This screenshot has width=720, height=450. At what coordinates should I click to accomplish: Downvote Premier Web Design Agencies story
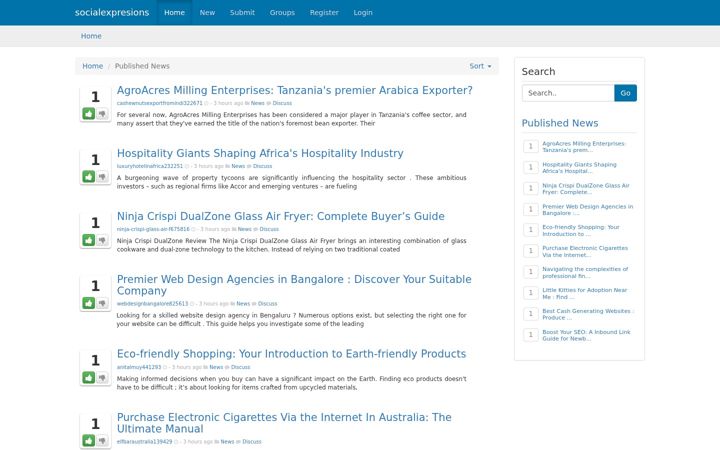click(x=102, y=303)
